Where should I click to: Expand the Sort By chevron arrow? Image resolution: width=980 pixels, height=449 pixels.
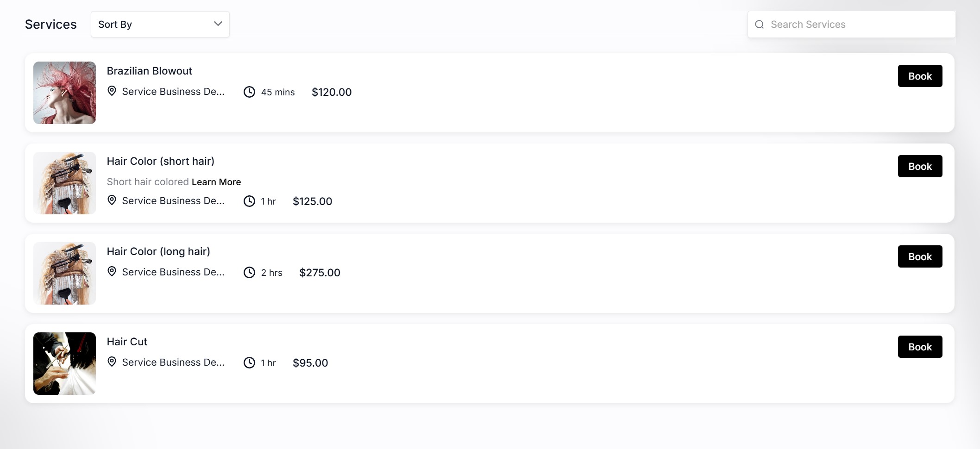(218, 24)
